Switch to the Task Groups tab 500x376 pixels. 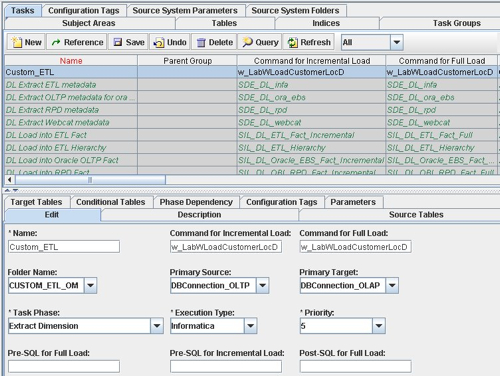pyautogui.click(x=457, y=23)
